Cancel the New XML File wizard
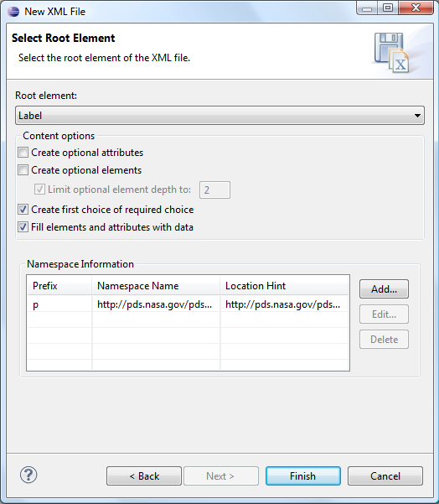 tap(385, 476)
